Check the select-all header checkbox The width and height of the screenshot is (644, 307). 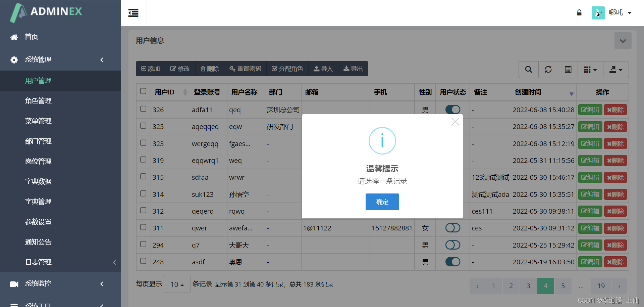[x=143, y=91]
